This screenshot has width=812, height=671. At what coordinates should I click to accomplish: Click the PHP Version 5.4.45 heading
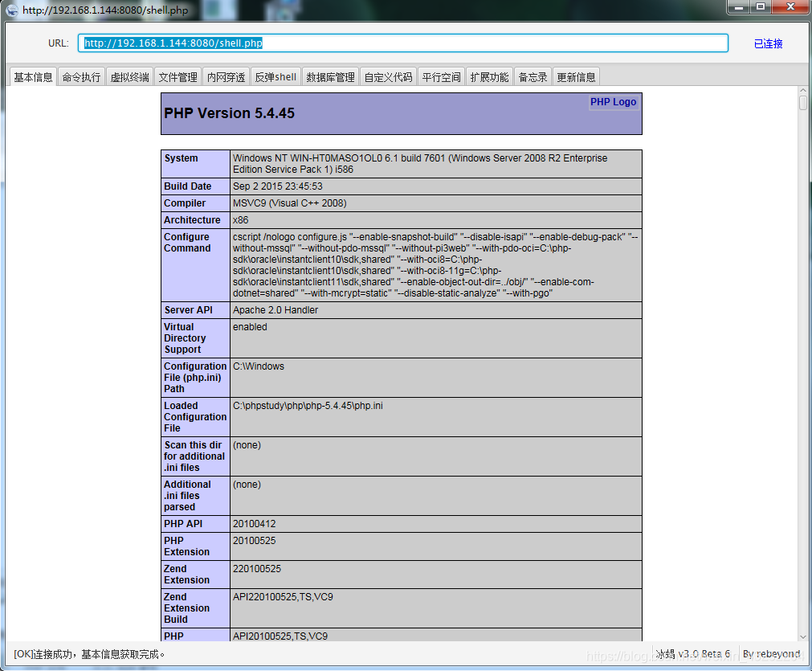(x=229, y=113)
